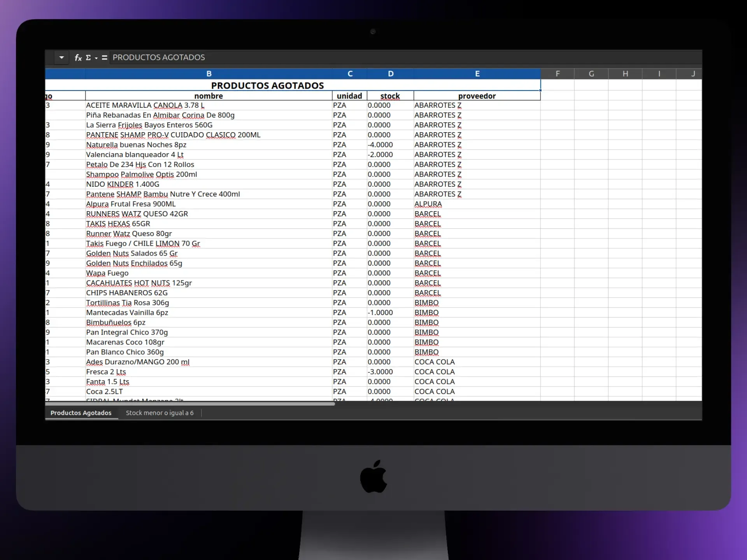Click 'Fanta 1.5 Lts' cell

209,382
